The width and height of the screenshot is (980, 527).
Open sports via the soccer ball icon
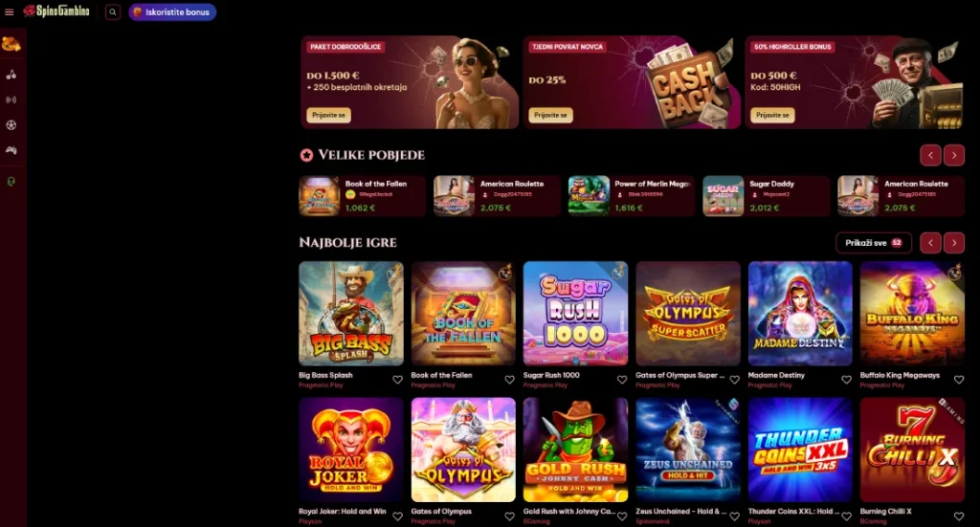pos(11,125)
